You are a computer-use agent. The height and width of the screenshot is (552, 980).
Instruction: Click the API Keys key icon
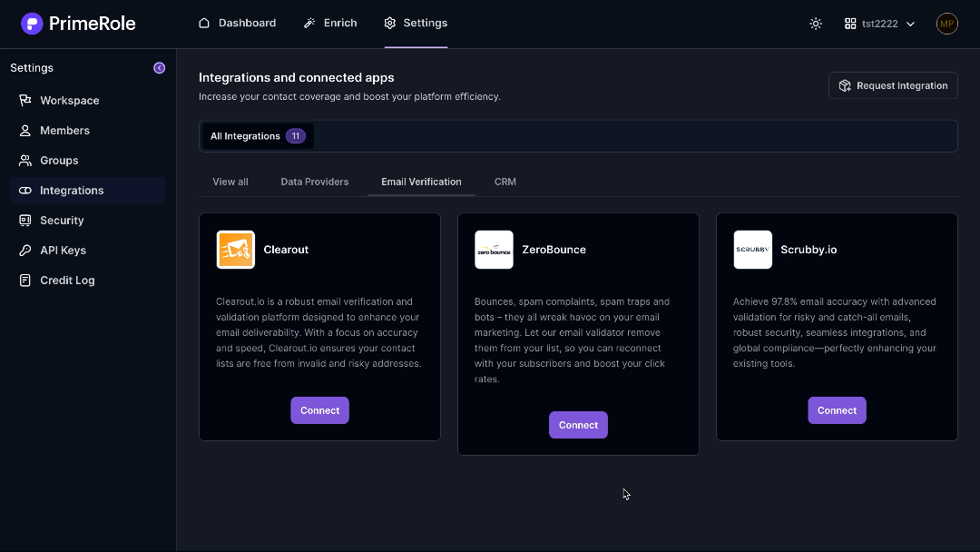[25, 250]
